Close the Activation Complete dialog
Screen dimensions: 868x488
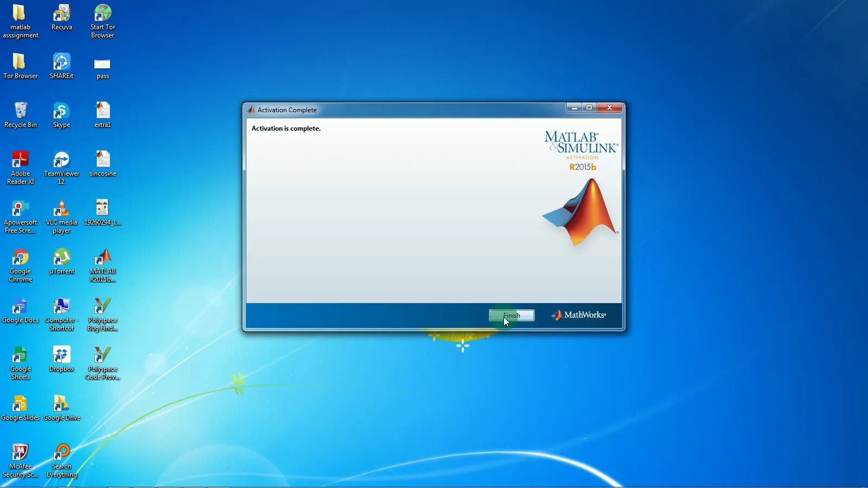609,108
